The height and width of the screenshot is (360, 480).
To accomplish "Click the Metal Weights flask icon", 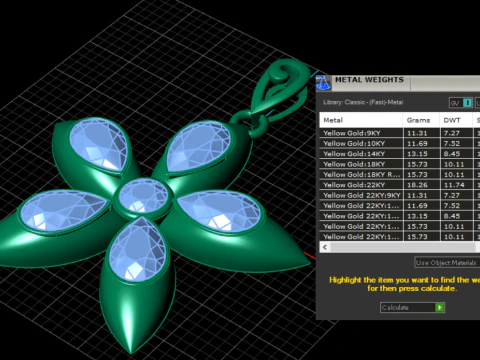I will [x=323, y=83].
